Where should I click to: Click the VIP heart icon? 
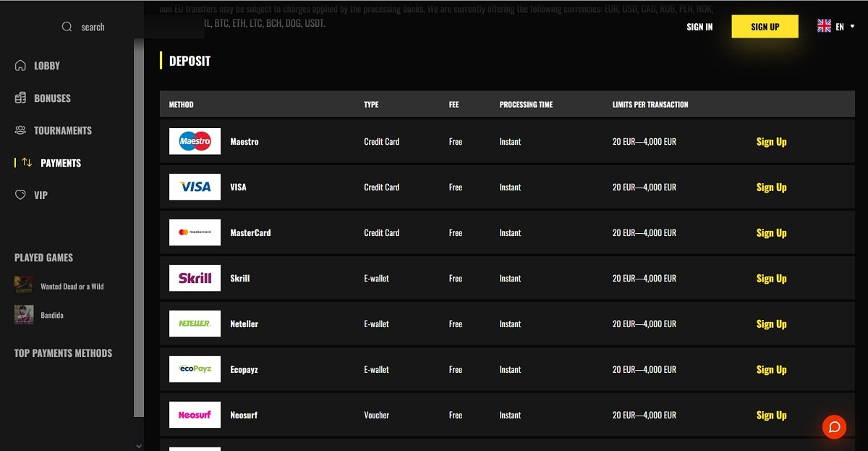(20, 195)
